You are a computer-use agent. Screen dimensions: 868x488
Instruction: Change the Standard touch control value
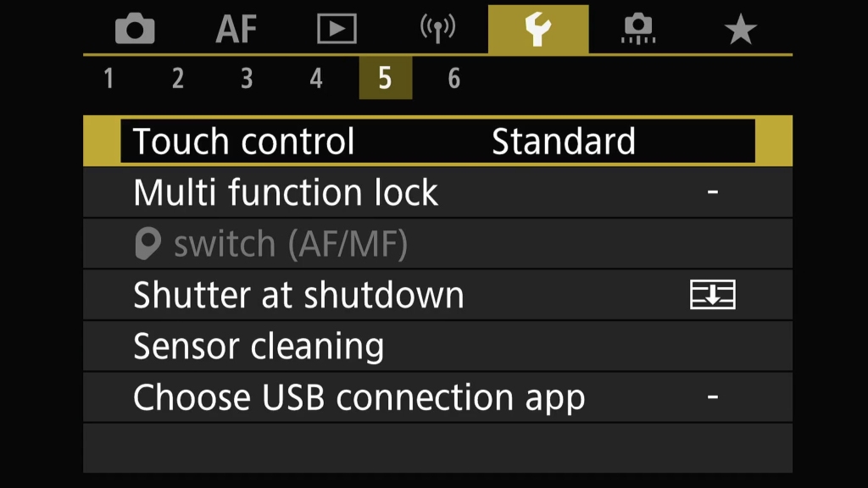click(564, 141)
